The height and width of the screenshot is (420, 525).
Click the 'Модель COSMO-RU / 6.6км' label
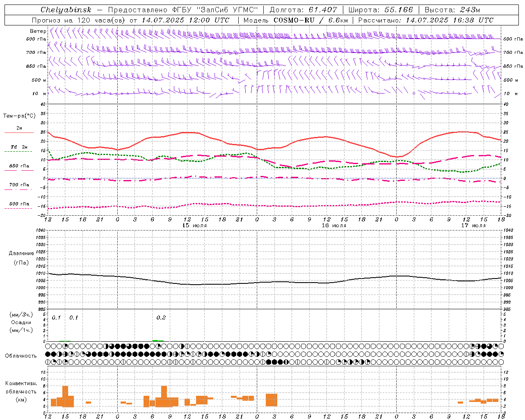(296, 20)
